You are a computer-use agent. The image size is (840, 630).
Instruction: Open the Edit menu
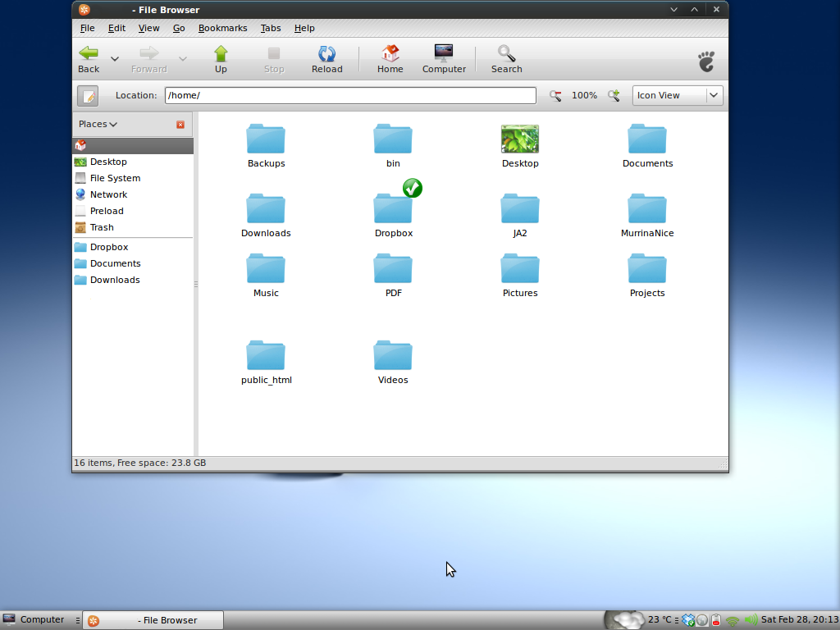(x=116, y=29)
